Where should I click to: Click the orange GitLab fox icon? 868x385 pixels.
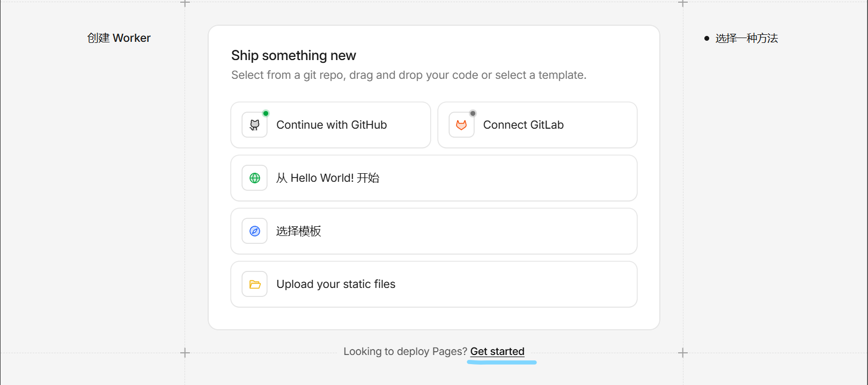[461, 125]
